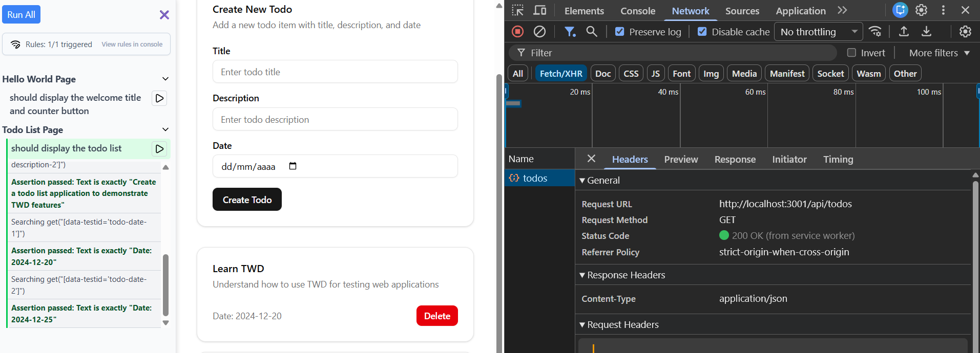Toggle the Preserve log checkbox

pos(619,32)
